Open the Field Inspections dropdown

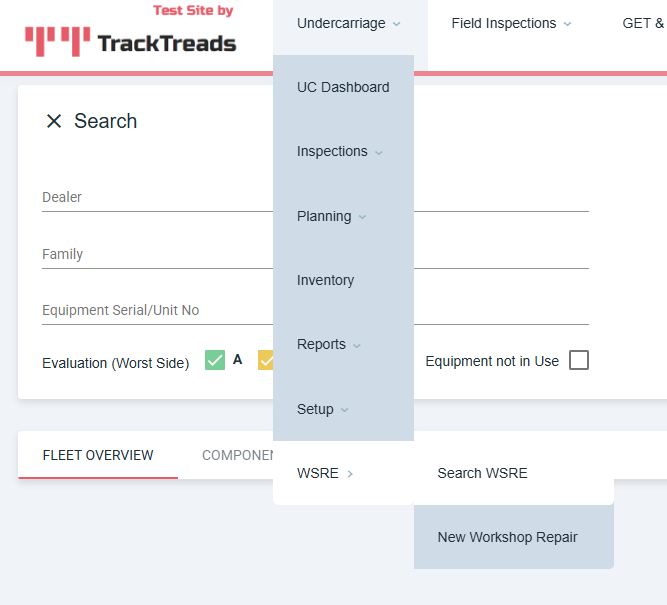click(x=511, y=23)
